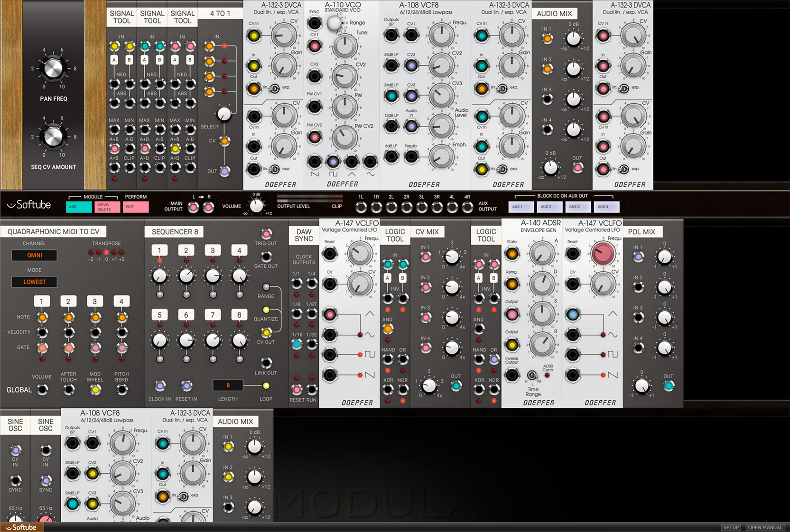The width and height of the screenshot is (790, 532).
Task: Select transpose +2 LED in MIDI to CV
Action: pos(121,253)
